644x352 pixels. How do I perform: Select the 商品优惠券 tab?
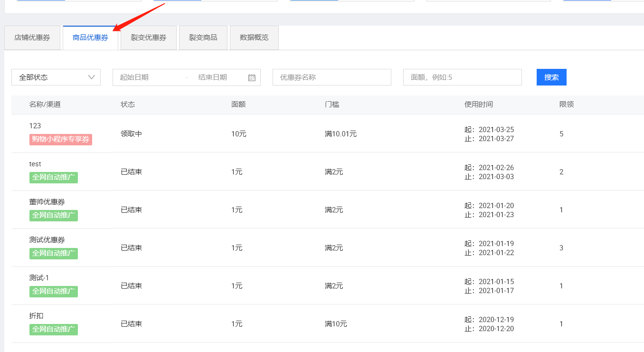(90, 38)
